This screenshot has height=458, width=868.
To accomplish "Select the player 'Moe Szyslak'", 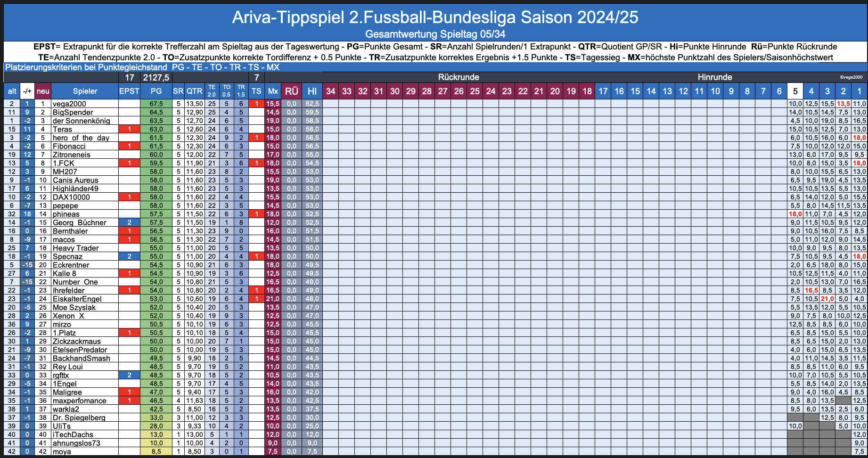I will [74, 307].
